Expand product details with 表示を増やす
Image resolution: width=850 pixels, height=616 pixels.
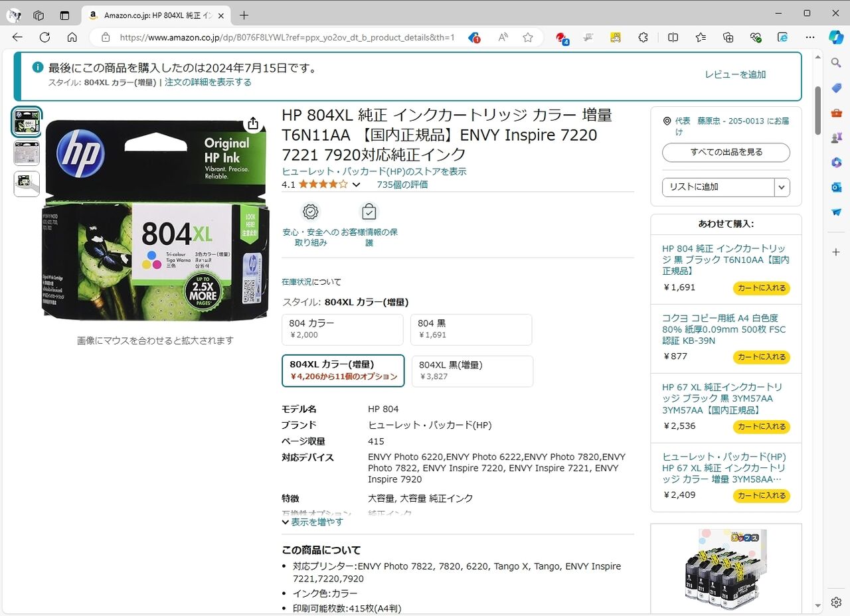tap(313, 522)
